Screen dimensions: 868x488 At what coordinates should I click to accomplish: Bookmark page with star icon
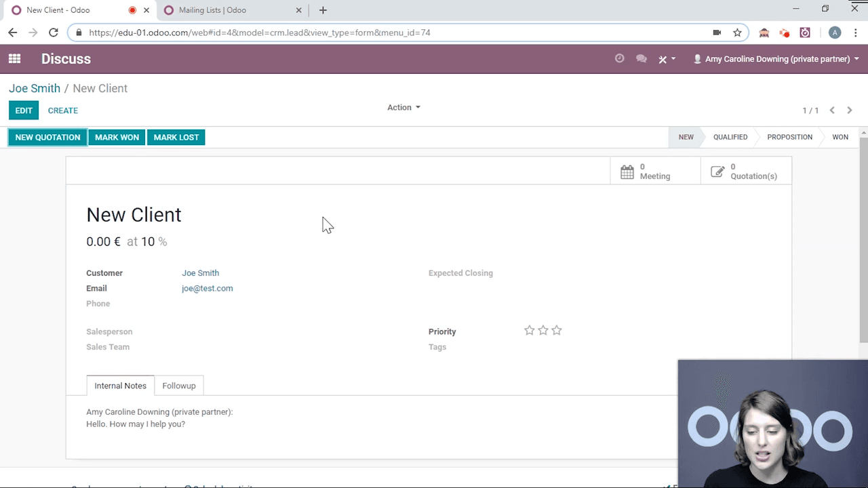[x=737, y=33]
